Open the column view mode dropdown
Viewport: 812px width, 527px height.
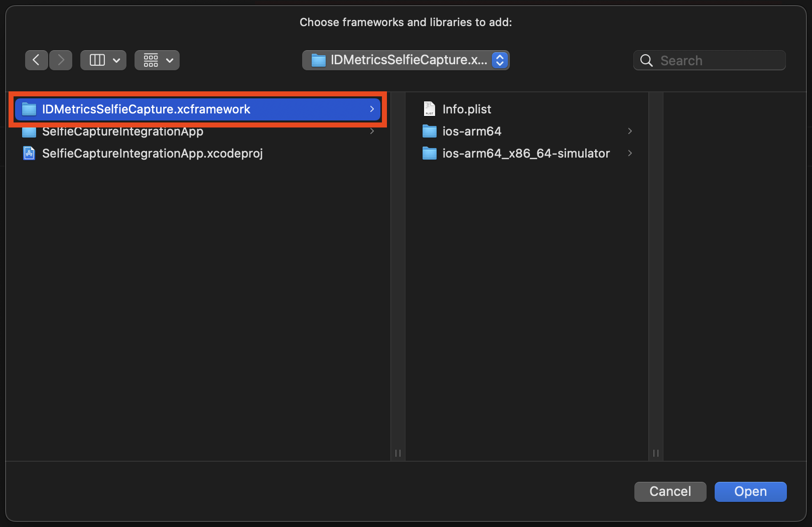[x=103, y=60]
